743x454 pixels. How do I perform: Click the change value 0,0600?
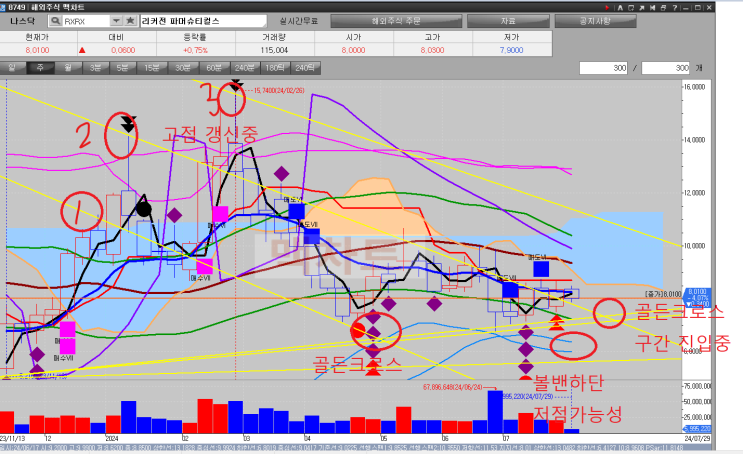(x=123, y=50)
